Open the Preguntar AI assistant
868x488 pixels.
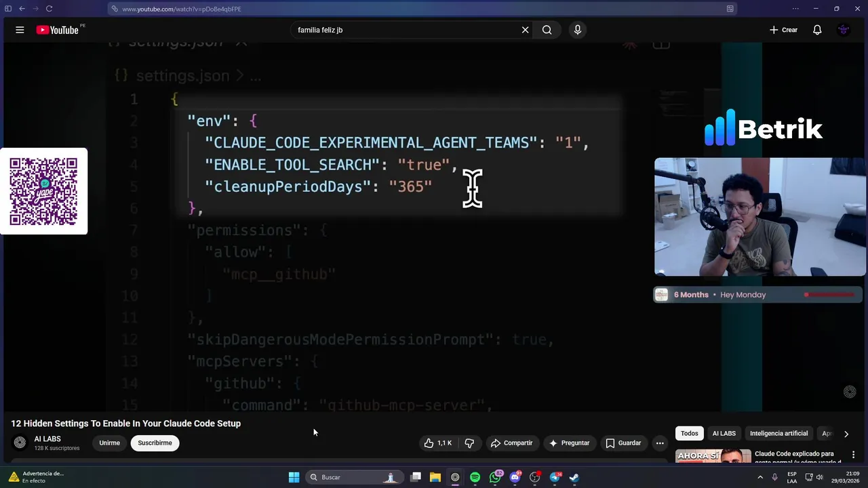pos(570,443)
